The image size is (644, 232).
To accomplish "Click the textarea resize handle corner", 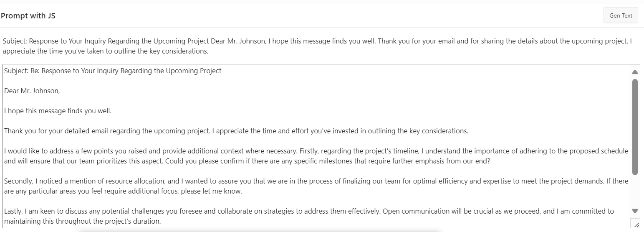I will [x=636, y=224].
